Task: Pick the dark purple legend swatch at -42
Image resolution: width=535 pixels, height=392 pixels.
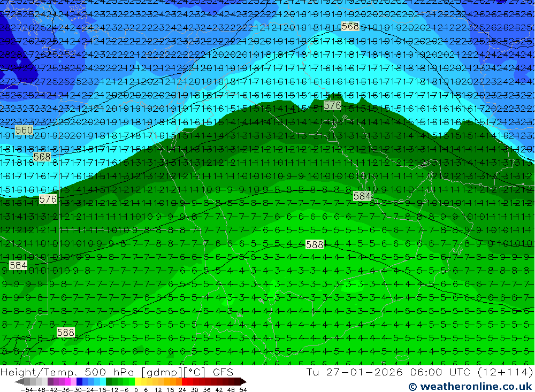Action: click(50, 381)
